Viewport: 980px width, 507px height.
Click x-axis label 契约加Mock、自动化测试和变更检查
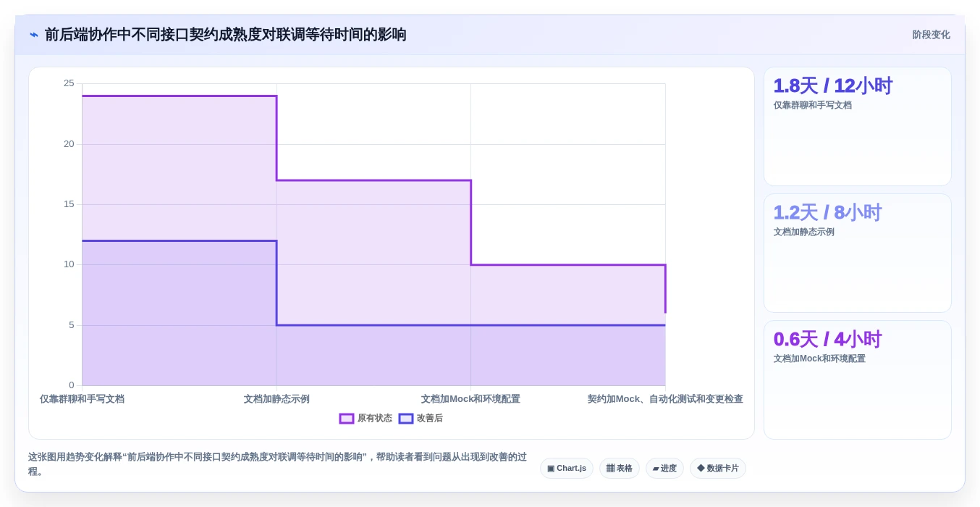coord(665,399)
